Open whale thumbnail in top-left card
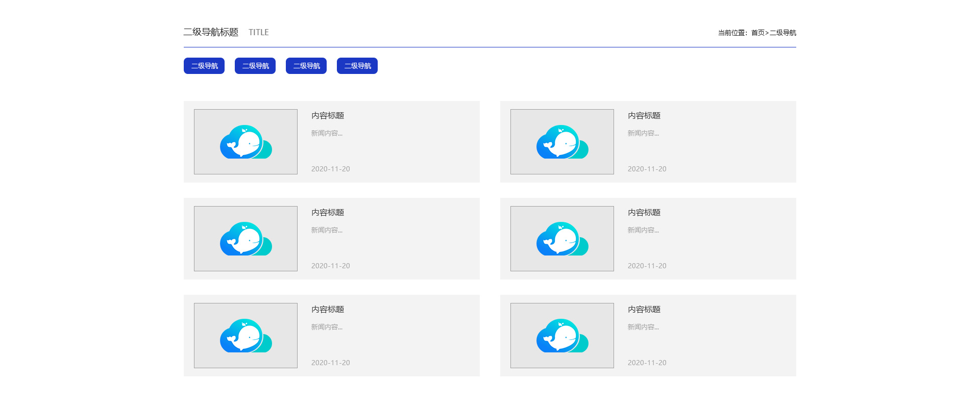 pyautogui.click(x=246, y=142)
